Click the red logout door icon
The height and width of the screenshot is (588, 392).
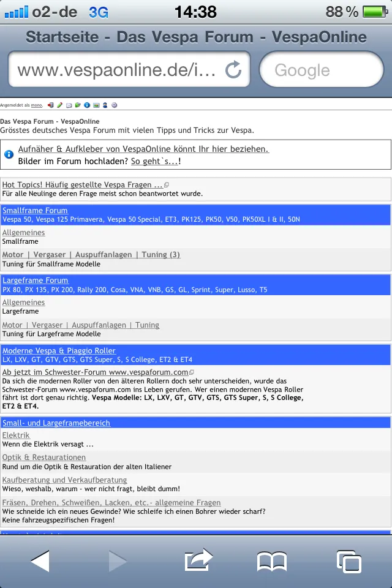pyautogui.click(x=50, y=105)
